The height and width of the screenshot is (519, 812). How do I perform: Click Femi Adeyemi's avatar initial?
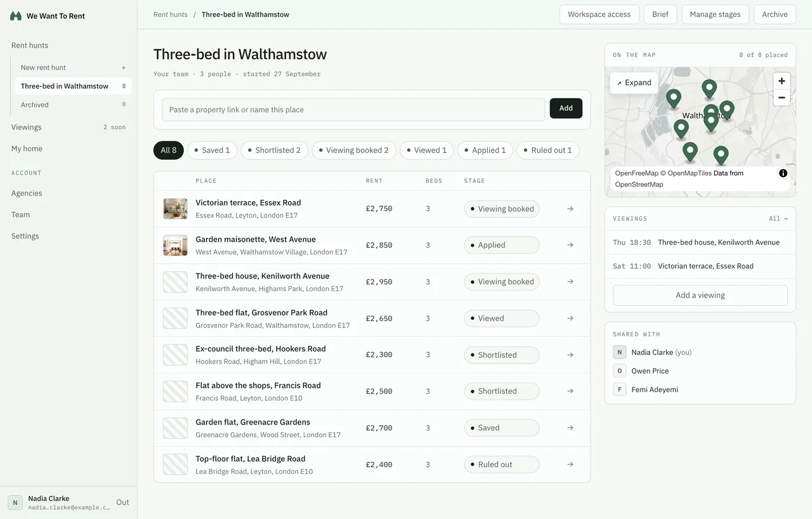point(620,390)
